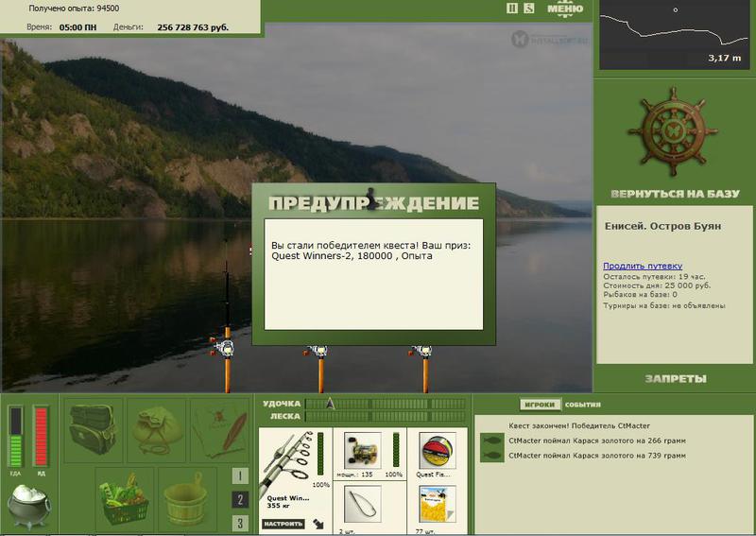Click 'Караса золотого на 266 грамм' entry

point(597,441)
